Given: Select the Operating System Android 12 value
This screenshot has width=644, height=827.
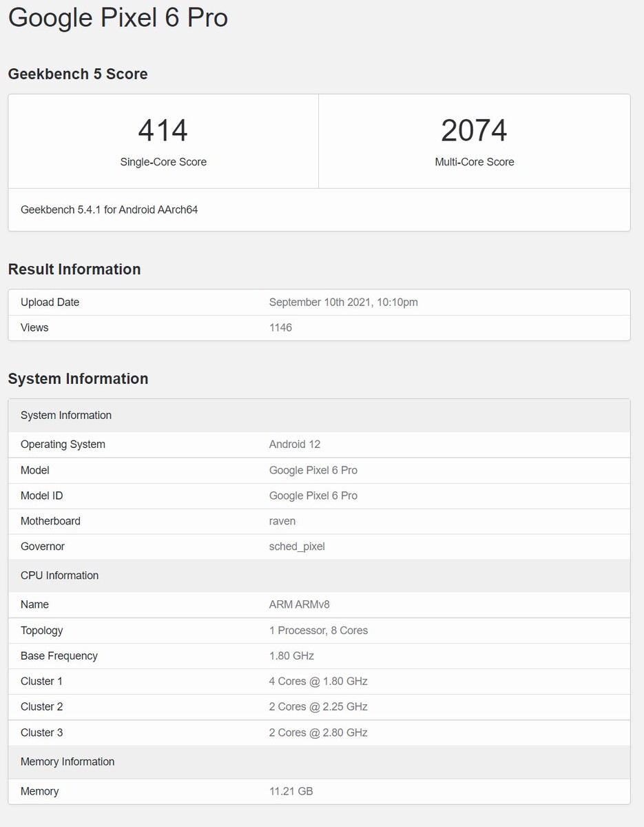Looking at the screenshot, I should pos(294,445).
